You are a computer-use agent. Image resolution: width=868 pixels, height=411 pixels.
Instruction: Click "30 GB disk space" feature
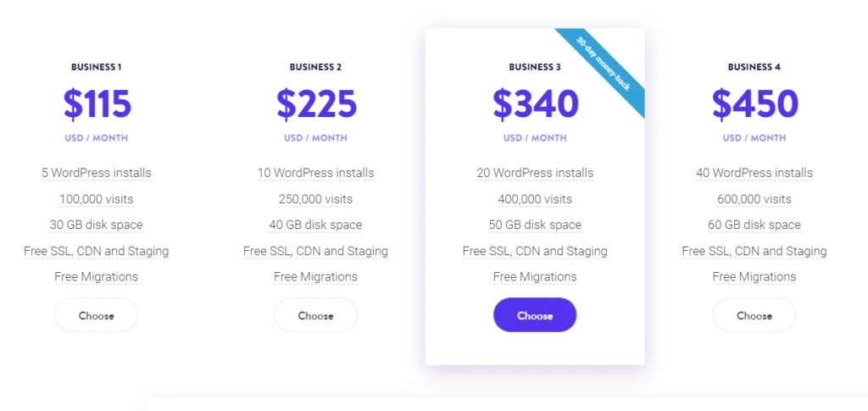pos(96,225)
